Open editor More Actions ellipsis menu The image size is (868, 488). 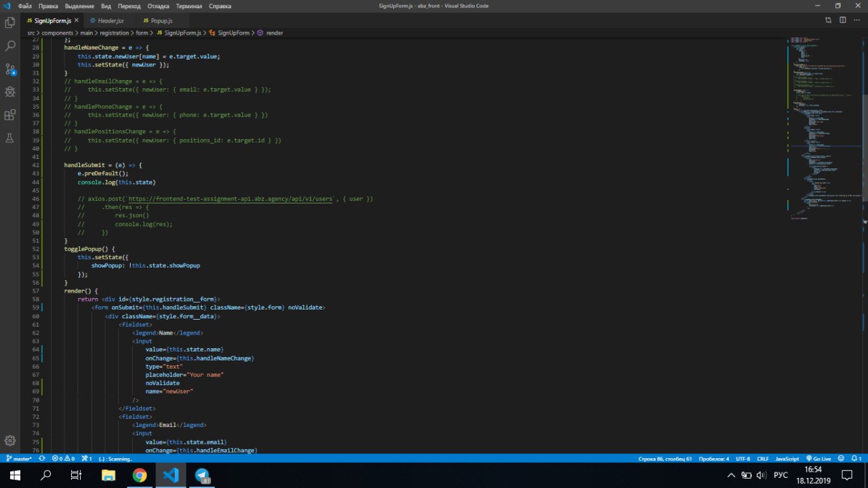tap(859, 21)
